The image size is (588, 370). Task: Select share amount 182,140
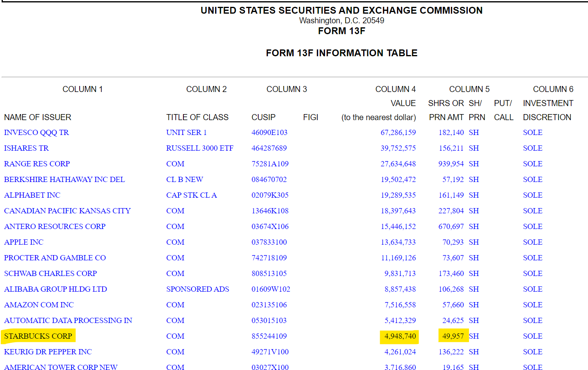pyautogui.click(x=451, y=133)
